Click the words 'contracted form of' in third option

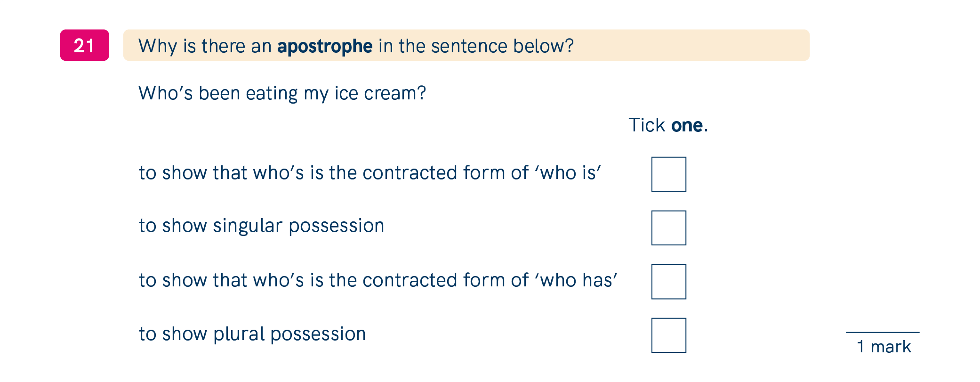click(x=445, y=280)
